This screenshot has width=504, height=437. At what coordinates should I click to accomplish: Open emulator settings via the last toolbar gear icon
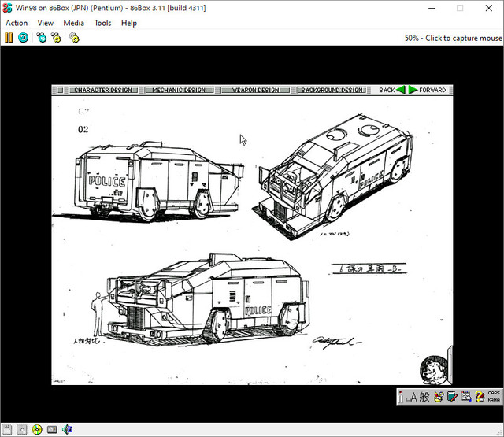74,38
